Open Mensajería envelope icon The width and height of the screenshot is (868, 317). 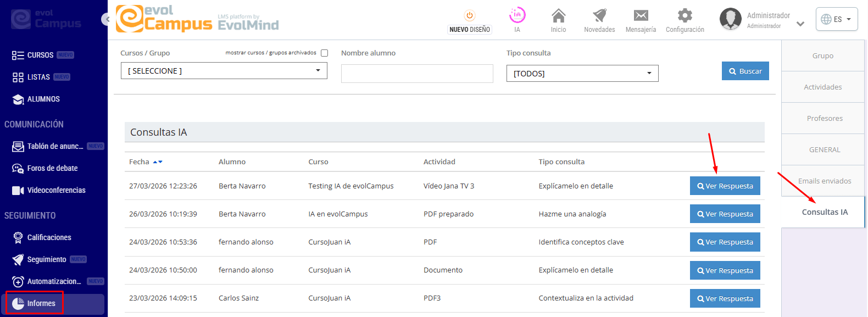[x=641, y=15]
